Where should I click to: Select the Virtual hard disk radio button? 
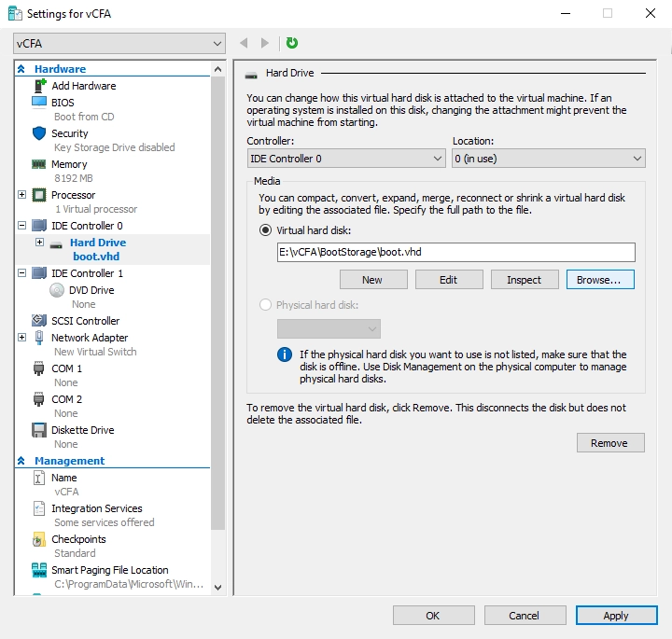click(266, 230)
